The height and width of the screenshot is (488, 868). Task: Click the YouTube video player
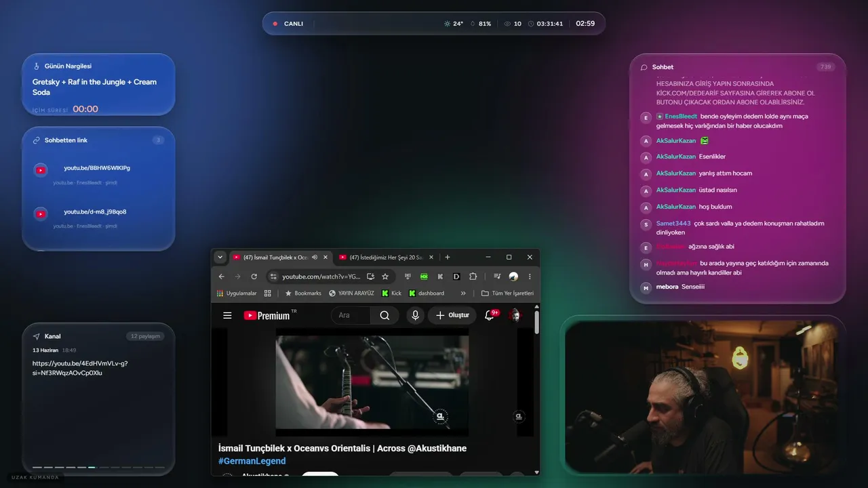pos(372,382)
